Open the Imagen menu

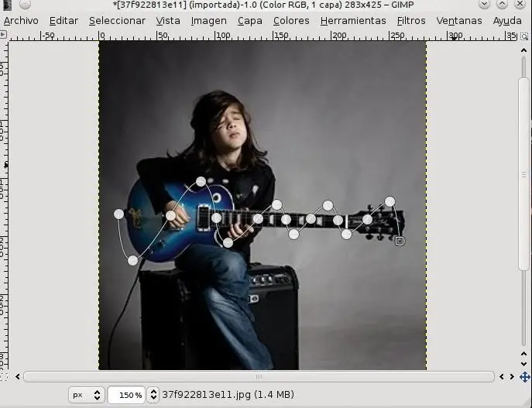208,21
